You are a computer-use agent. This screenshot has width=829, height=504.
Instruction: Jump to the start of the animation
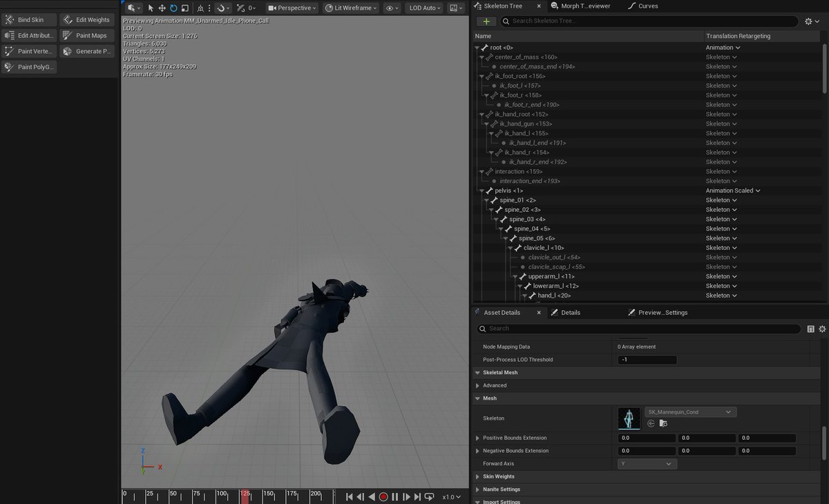point(350,496)
